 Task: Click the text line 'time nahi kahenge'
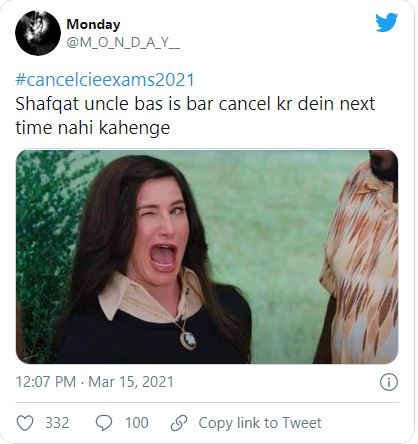click(x=93, y=128)
